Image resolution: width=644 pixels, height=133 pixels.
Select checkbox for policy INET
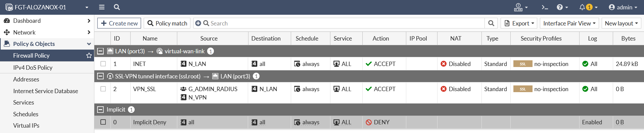[x=103, y=64]
